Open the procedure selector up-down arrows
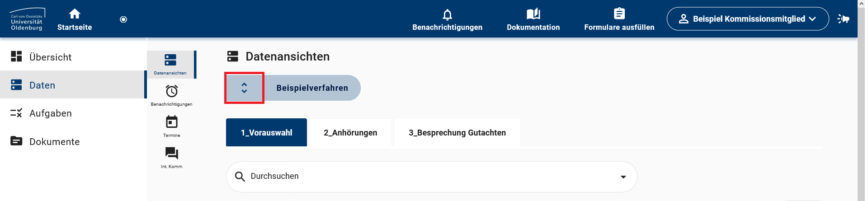 pyautogui.click(x=244, y=88)
